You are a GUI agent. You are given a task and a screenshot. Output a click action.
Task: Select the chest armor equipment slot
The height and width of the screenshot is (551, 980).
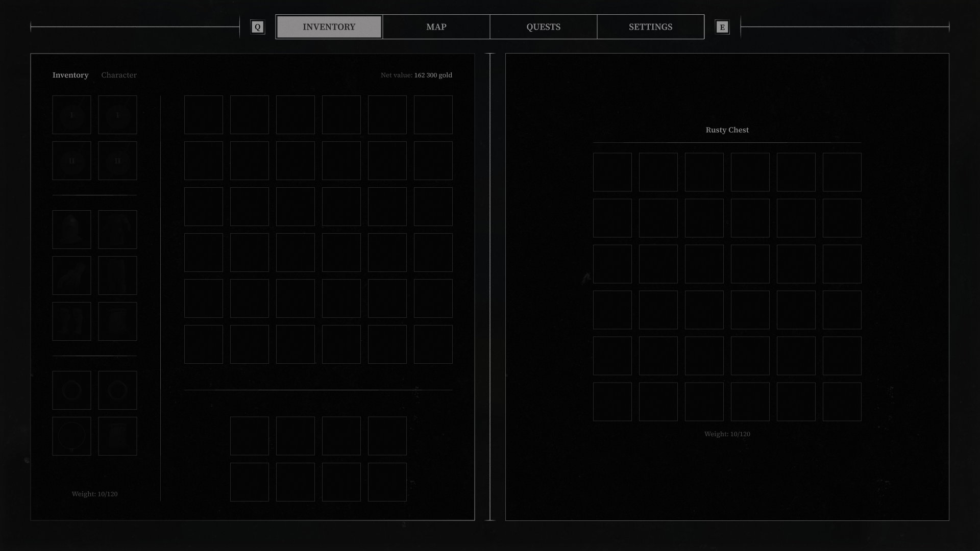point(117,230)
